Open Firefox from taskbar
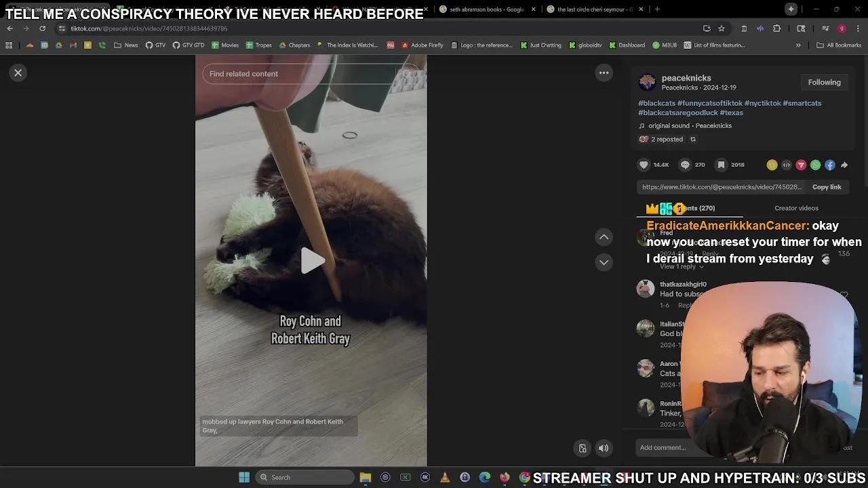This screenshot has width=868, height=488. [x=505, y=477]
